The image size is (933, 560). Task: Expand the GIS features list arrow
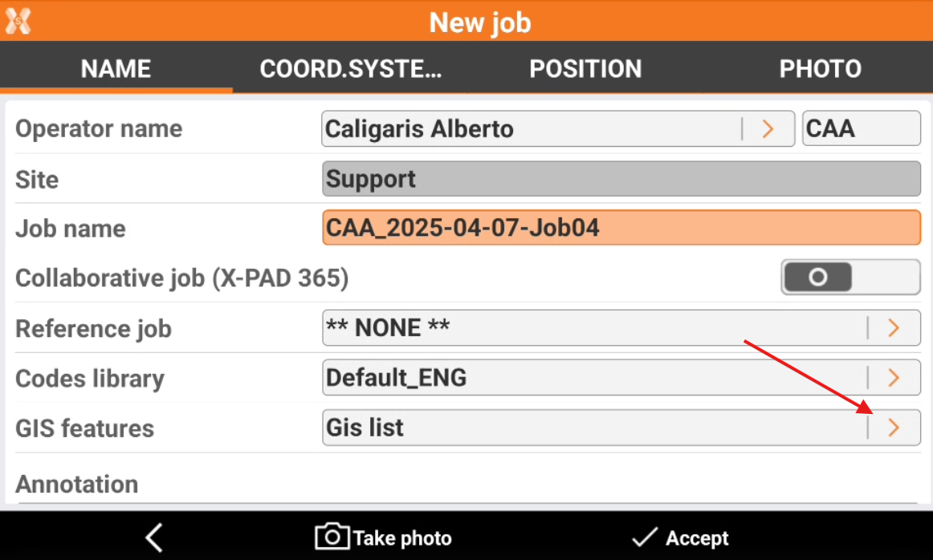pos(893,428)
